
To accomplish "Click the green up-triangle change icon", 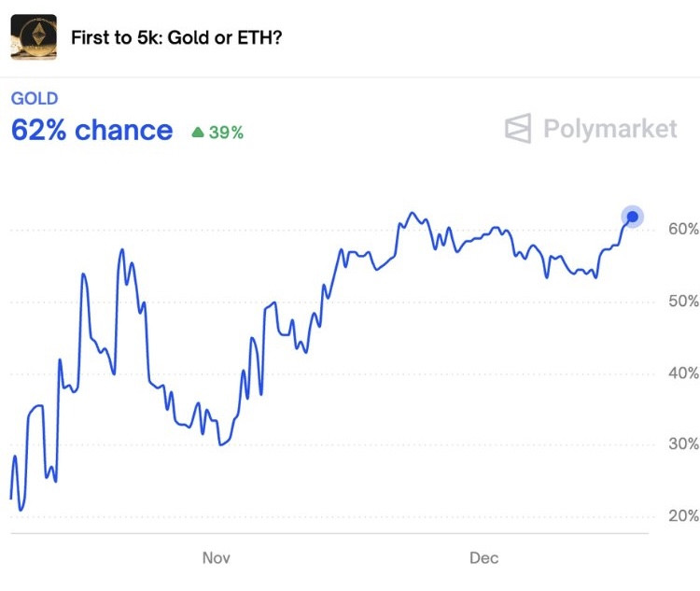I will pyautogui.click(x=197, y=133).
